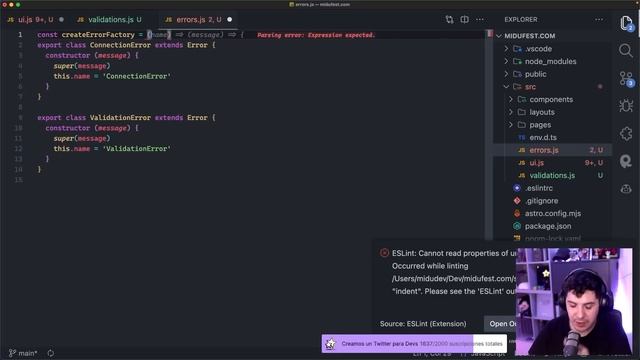Open the Explorer view in activity bar
Image resolution: width=640 pixels, height=360 pixels.
[x=626, y=23]
